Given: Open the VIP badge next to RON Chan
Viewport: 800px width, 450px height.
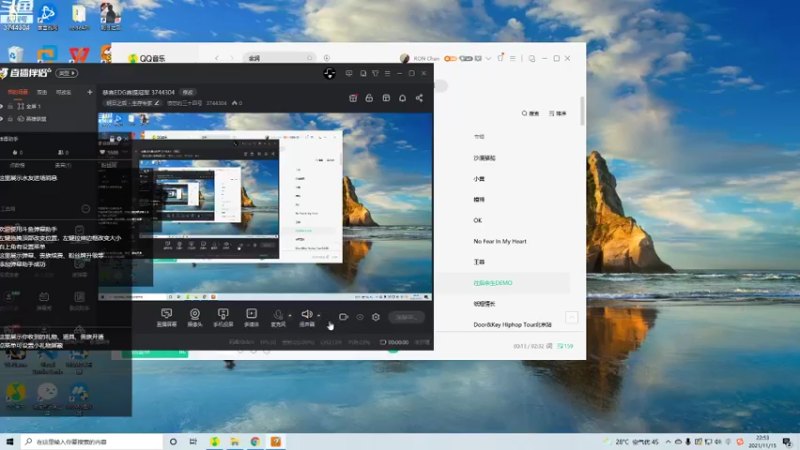Looking at the screenshot, I should pos(450,58).
